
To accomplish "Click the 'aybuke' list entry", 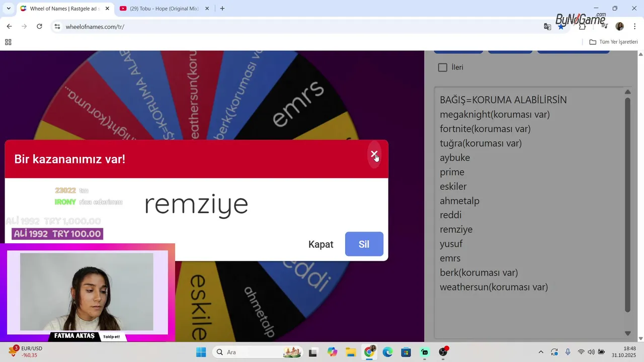I will [x=455, y=158].
